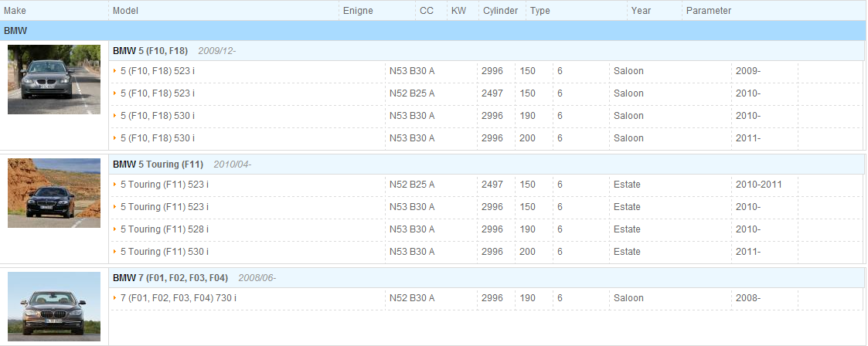Open the 5 Touring (F11) 530 i model
Viewport: 868px width, 346px height.
[x=165, y=252]
